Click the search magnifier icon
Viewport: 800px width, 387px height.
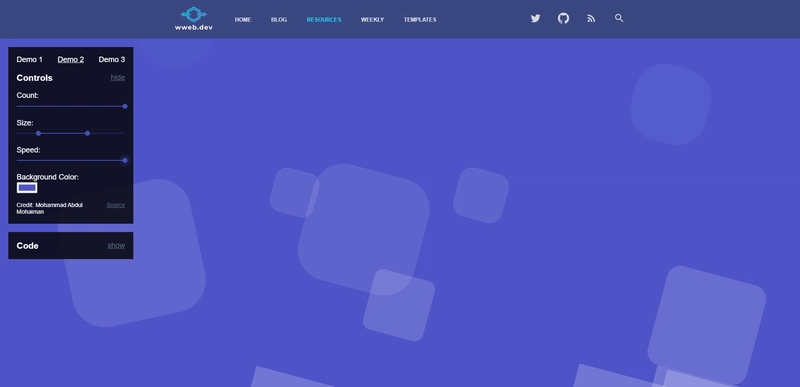click(x=619, y=18)
